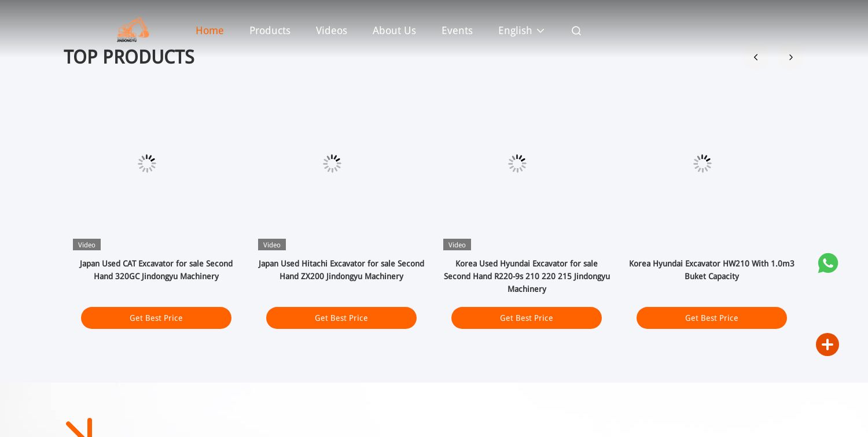This screenshot has height=437, width=868.
Task: Click Get Best Price for the Hyundai HW210
Action: point(712,318)
